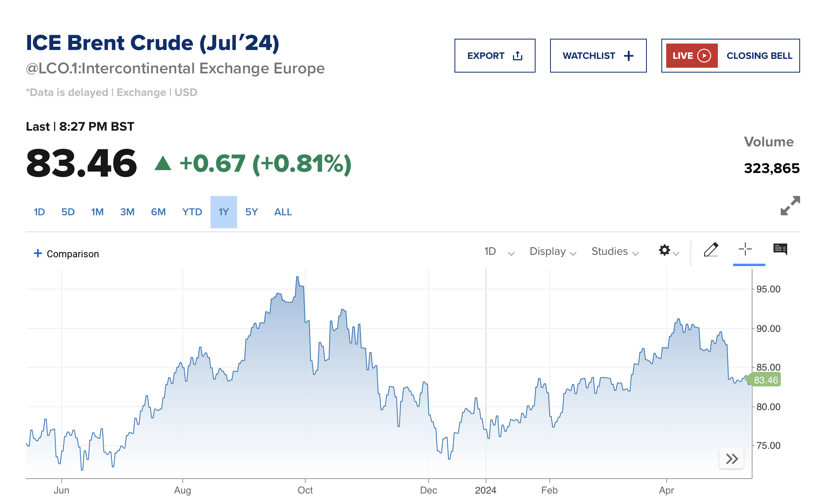Click the double-chevron scroll forward button
Viewport: 813px width, 504px height.
point(732,459)
